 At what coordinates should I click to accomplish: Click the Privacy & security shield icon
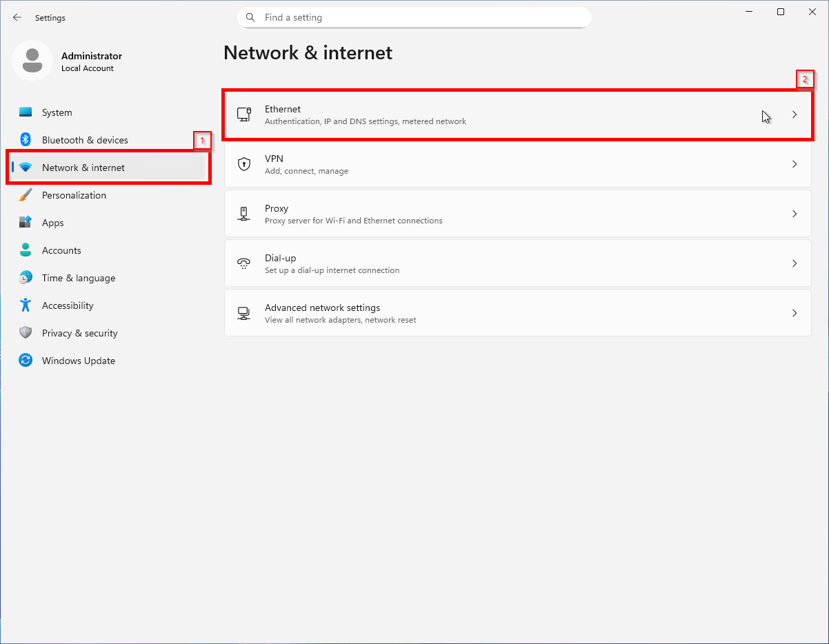(x=26, y=333)
